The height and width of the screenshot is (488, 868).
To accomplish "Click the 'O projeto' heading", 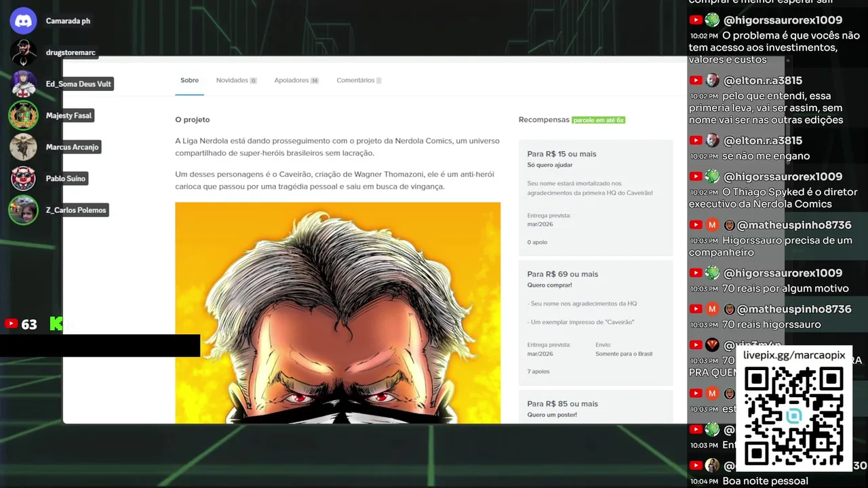I will (193, 119).
